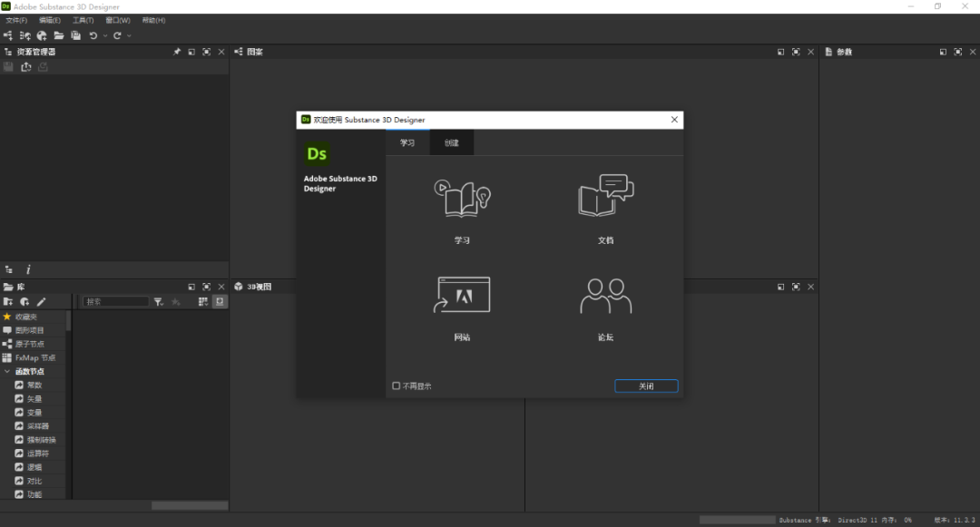This screenshot has width=980, height=527.
Task: Click the open folder icon in main toolbar
Action: click(x=59, y=35)
